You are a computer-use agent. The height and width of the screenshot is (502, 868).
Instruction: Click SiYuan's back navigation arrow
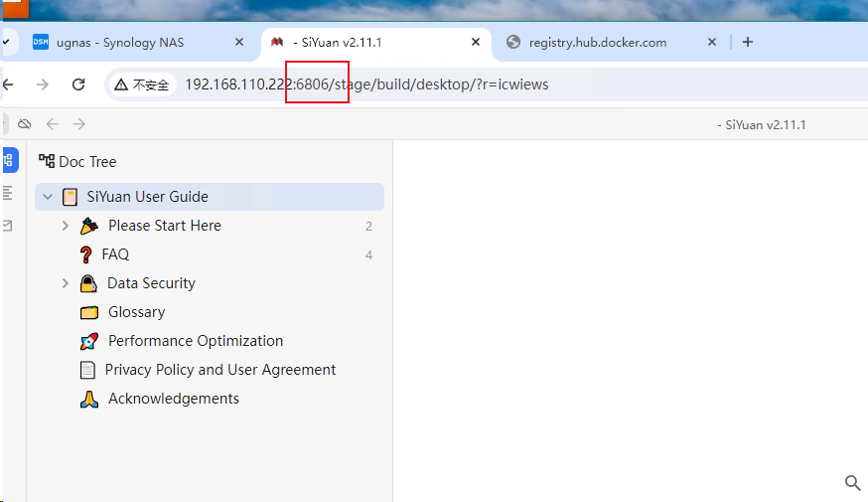coord(53,124)
